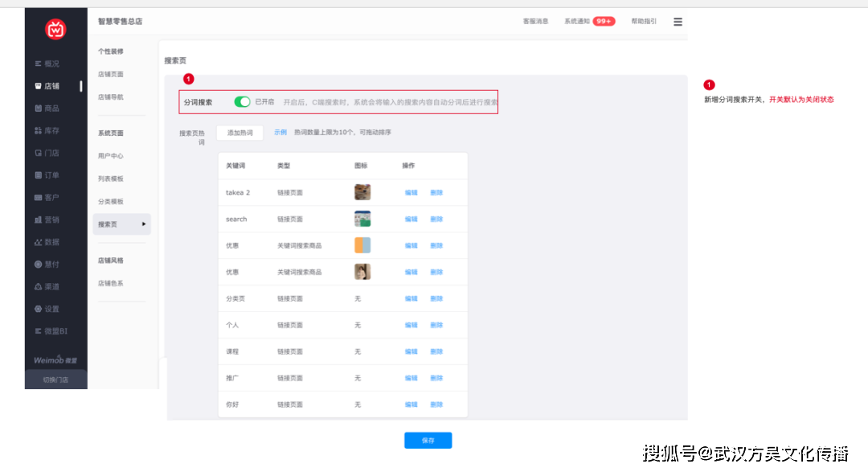Image resolution: width=868 pixels, height=472 pixels.
Task: Open 设置 settings gear in sidebar
Action: pyautogui.click(x=39, y=309)
